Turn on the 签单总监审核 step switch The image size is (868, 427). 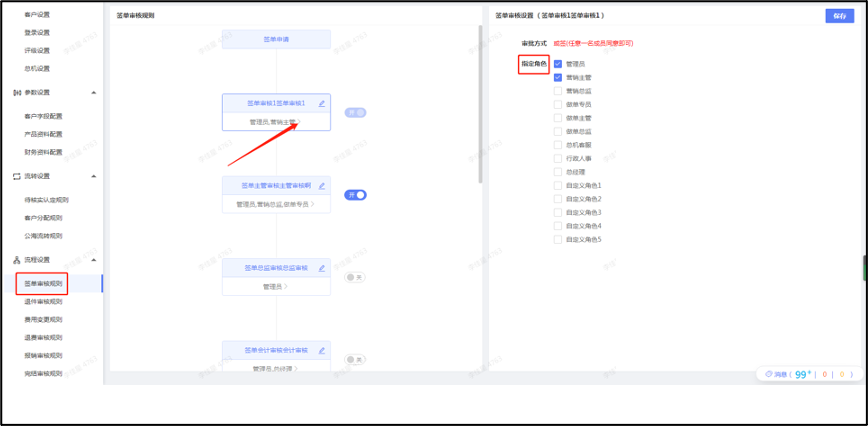click(355, 277)
